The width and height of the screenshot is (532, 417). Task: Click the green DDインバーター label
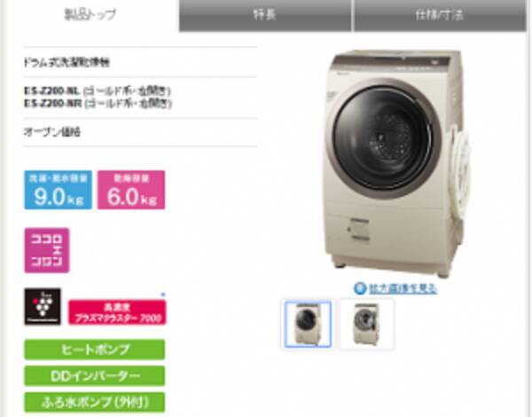(95, 376)
